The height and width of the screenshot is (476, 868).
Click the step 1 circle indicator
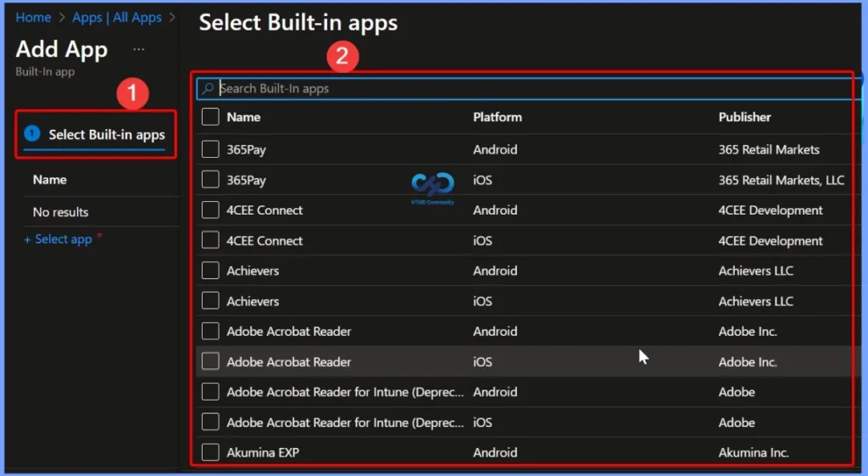32,133
